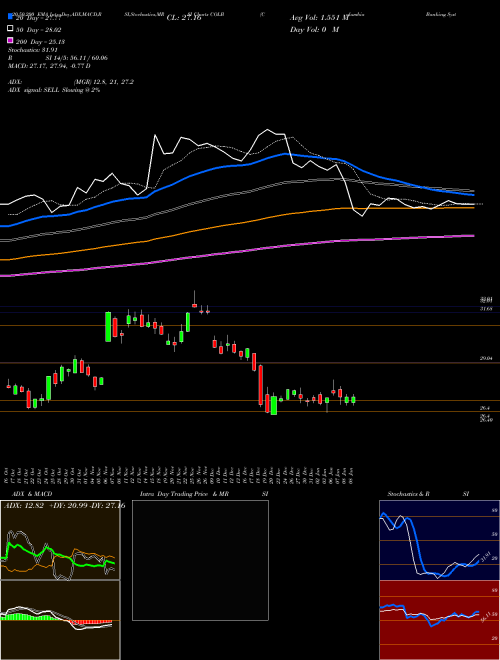Click the 'MACD: 27.17, 27.94, -0.77 D' line
Viewport: 500px width, 660px height.
coord(49,66)
